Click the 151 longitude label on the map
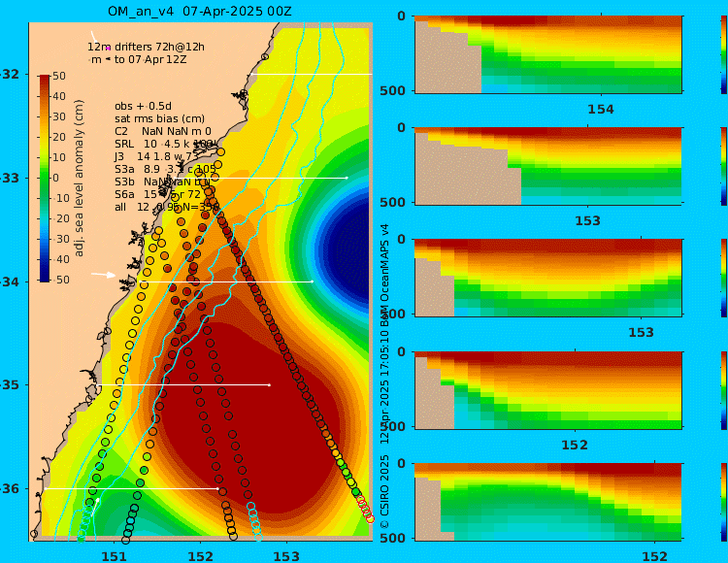728x563 pixels. tap(115, 556)
